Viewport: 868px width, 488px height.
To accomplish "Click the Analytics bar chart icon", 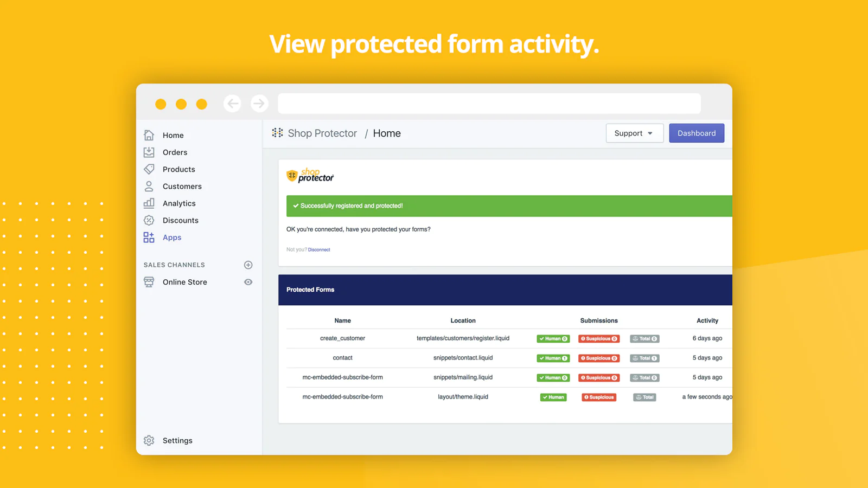I will coord(149,203).
